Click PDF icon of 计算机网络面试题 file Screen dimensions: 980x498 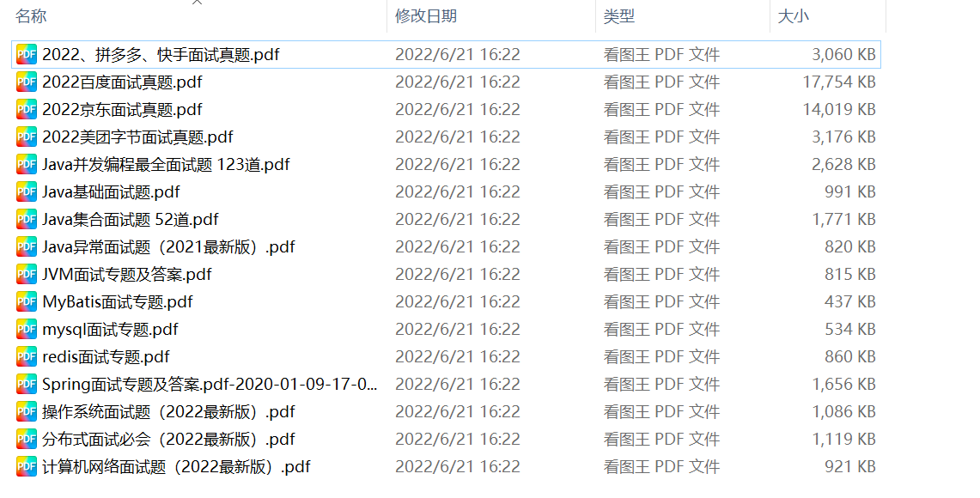pos(27,467)
